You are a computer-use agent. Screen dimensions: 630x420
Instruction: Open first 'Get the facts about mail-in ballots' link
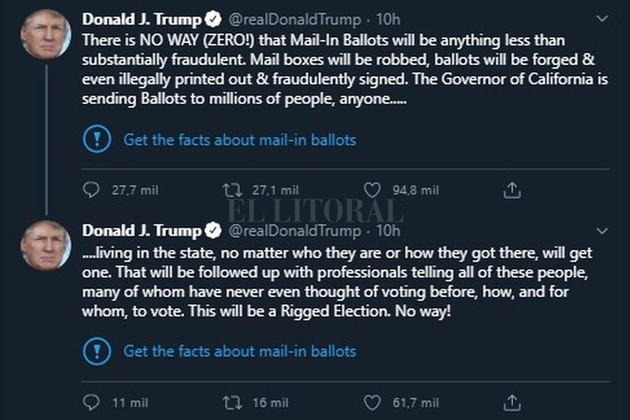(x=239, y=140)
